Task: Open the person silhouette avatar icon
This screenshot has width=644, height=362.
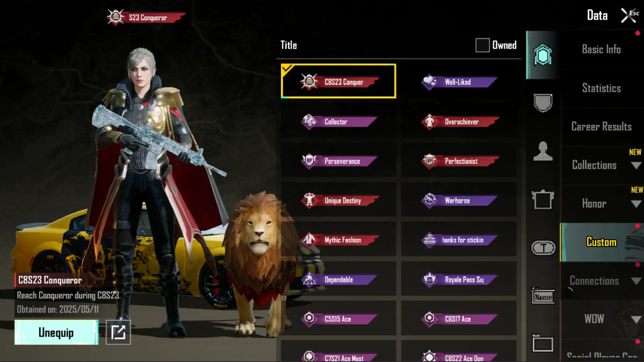Action: pos(543,151)
